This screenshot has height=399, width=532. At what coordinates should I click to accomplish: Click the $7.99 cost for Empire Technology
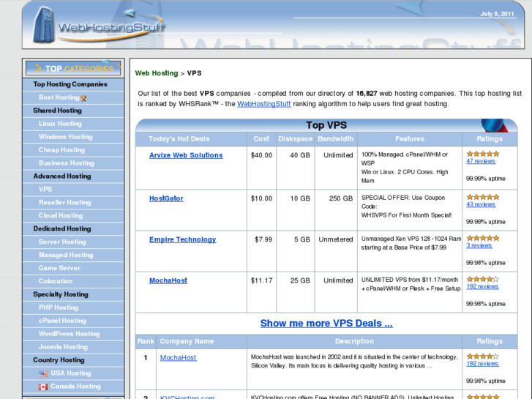coord(263,239)
